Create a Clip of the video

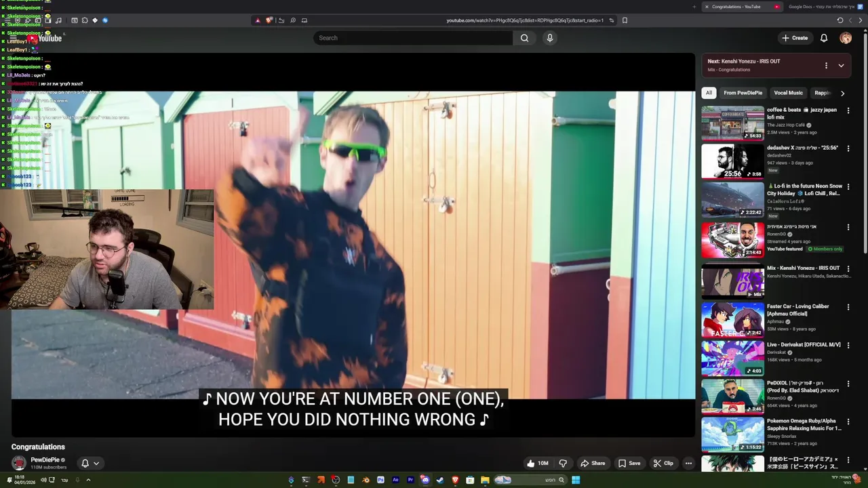(663, 464)
